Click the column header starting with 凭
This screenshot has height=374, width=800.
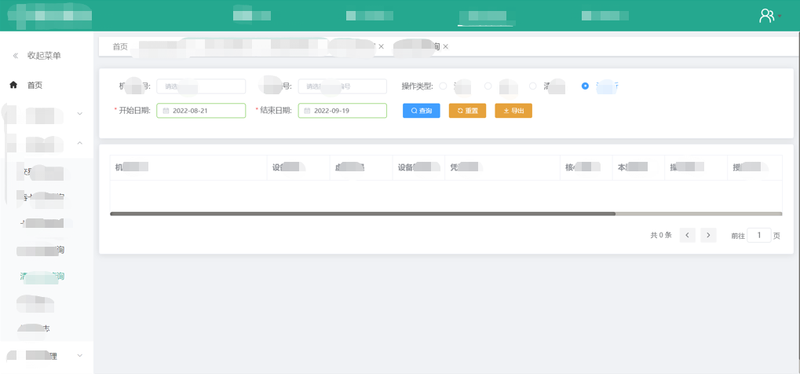click(x=502, y=167)
